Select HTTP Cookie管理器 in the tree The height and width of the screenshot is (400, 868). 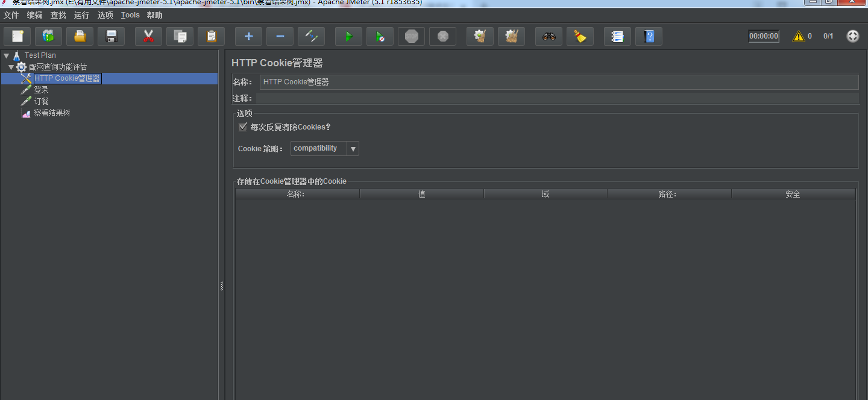pyautogui.click(x=67, y=78)
